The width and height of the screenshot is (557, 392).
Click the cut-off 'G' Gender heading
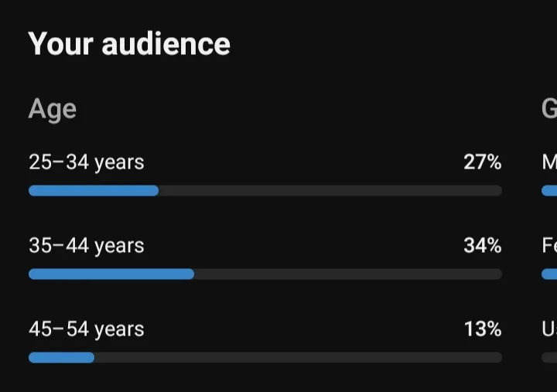coord(549,108)
